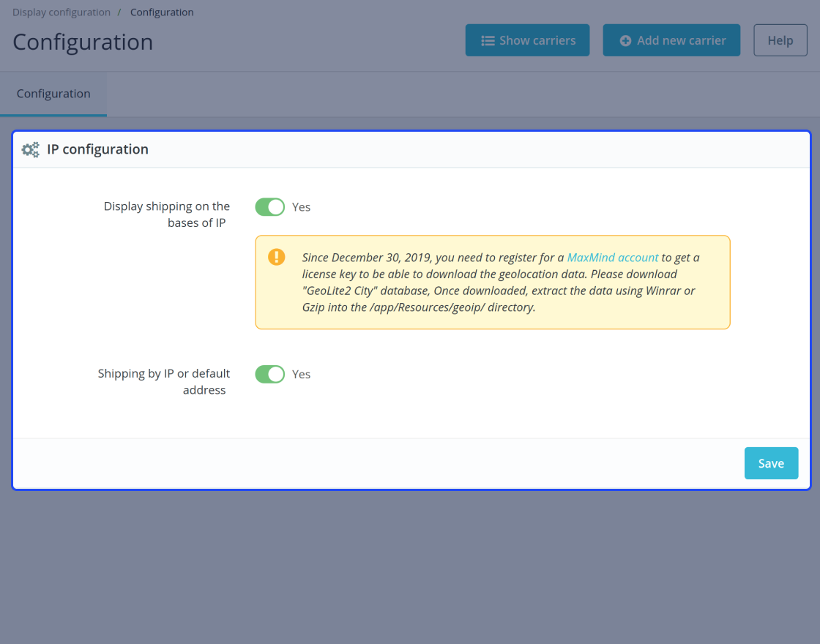This screenshot has height=644, width=820.
Task: Click the plus icon on Add new carrier
Action: pyautogui.click(x=625, y=41)
